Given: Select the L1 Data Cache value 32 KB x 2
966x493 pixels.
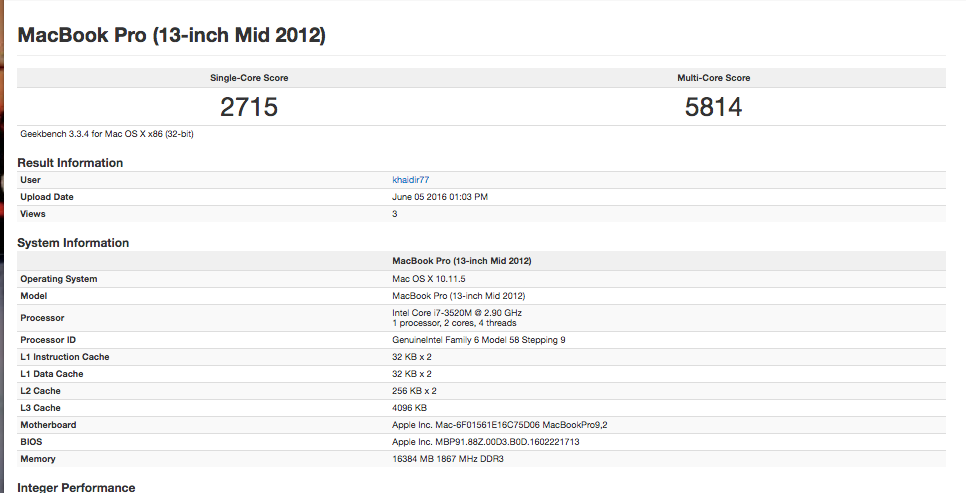Looking at the screenshot, I should [412, 374].
